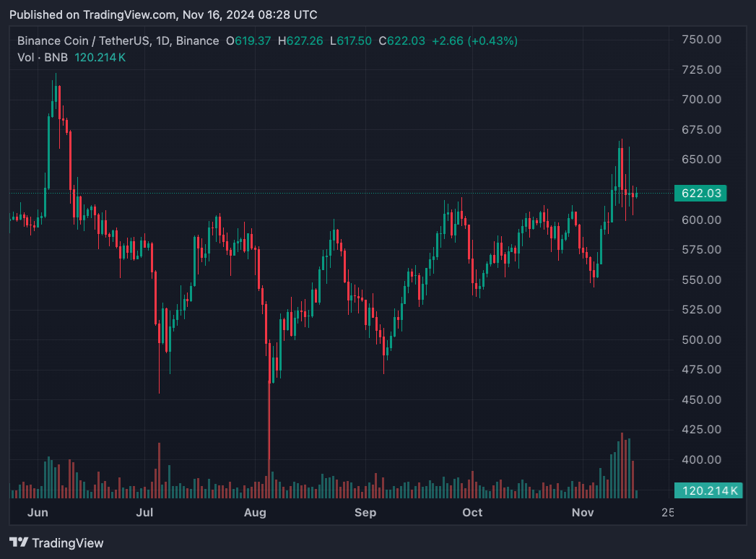Viewport: 756px width, 559px height.
Task: Click the Nov label on the time axis
Action: coord(583,513)
